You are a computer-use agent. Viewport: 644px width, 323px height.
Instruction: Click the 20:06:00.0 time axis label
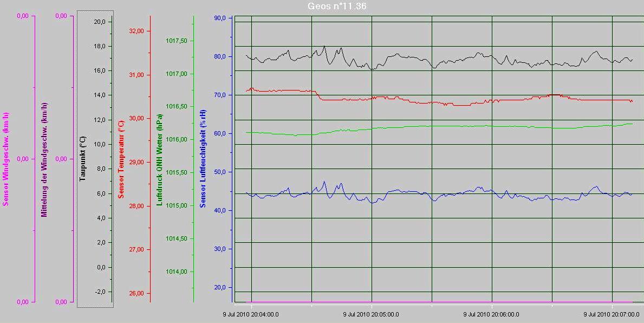[491, 314]
